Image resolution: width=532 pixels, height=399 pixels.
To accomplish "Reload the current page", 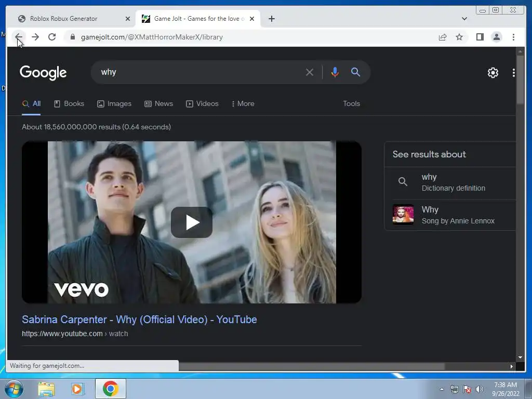I will click(x=52, y=37).
